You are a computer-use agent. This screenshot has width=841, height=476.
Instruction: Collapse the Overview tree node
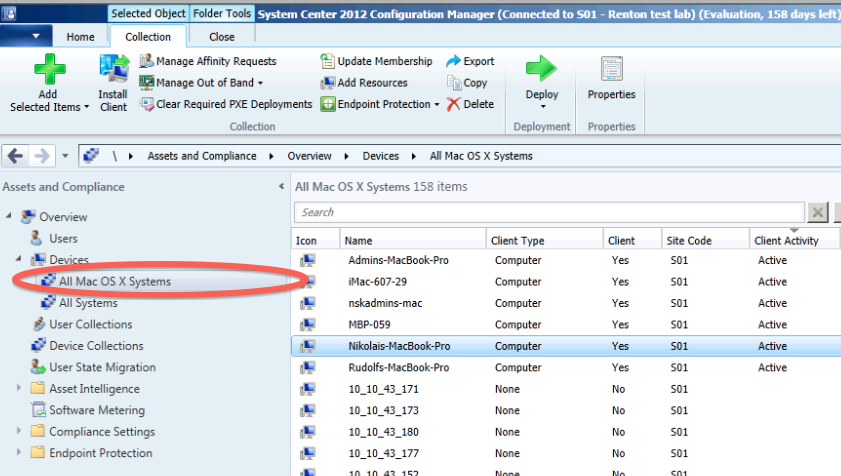tap(9, 217)
